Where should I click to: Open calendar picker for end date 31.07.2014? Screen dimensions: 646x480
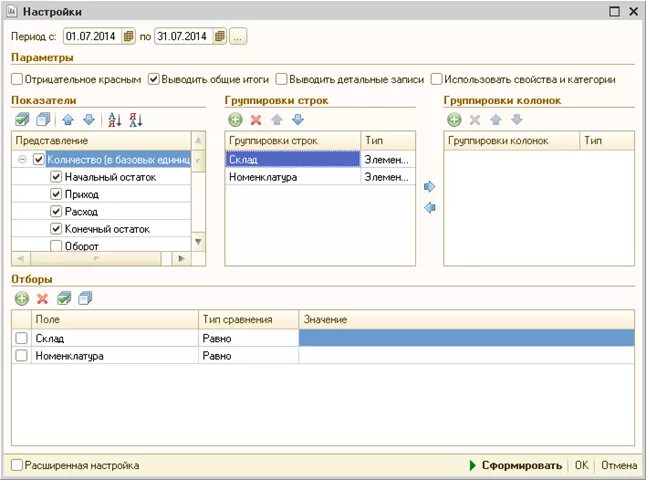[220, 36]
